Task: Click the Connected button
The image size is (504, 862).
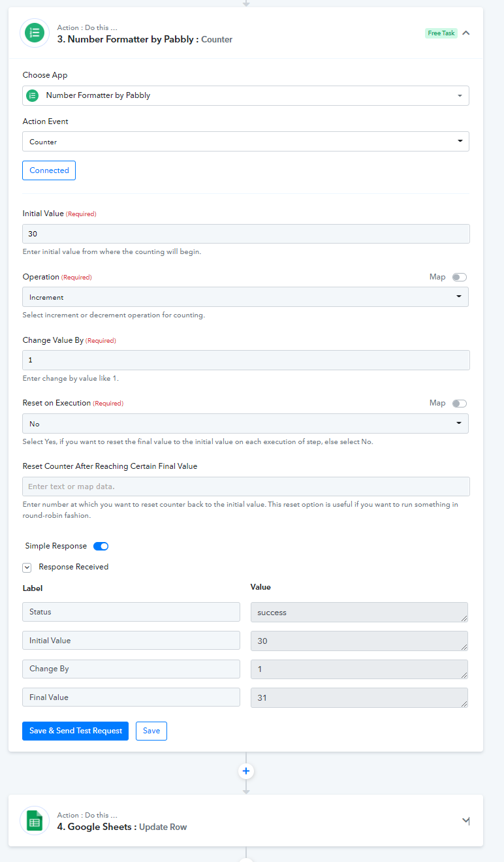Action: [x=49, y=170]
